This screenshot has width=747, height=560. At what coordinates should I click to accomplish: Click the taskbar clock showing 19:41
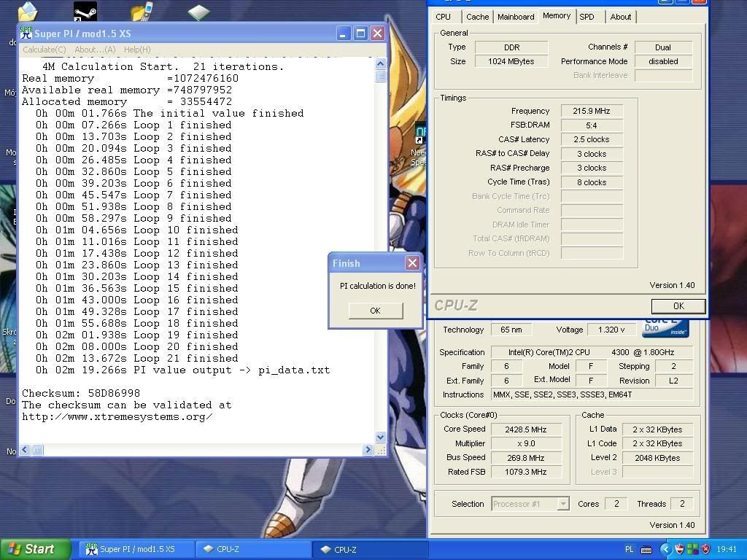[726, 550]
